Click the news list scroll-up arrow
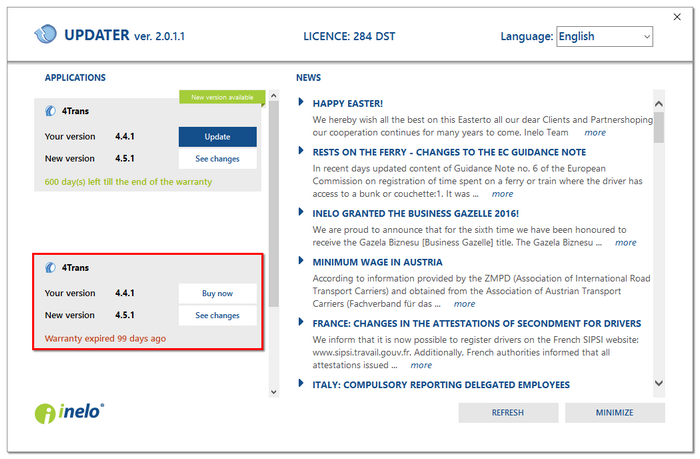 click(x=658, y=104)
